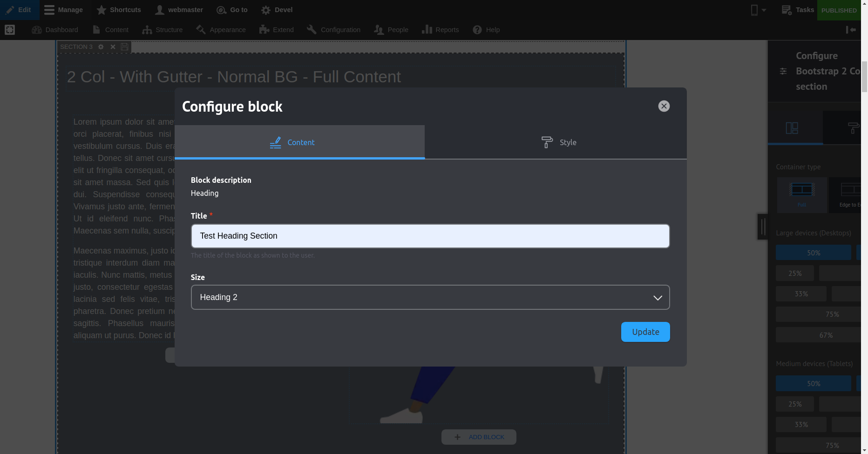Viewport: 868px width, 454px height.
Task: Switch to the paint-roller Style icon in sidebar
Action: [854, 127]
